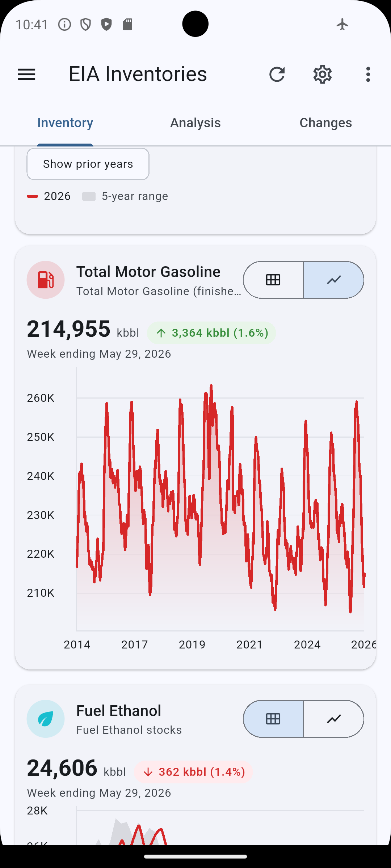Select chart view for Total Motor Gasoline
The width and height of the screenshot is (391, 868).
tap(334, 280)
